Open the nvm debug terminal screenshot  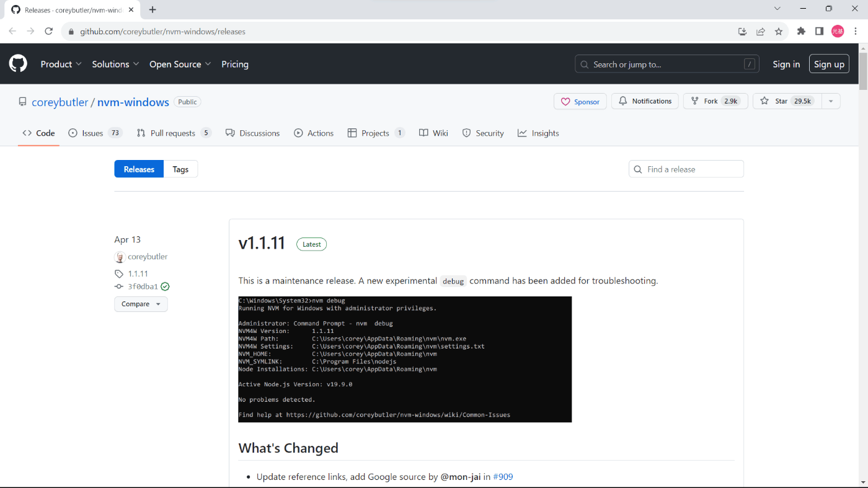405,360
